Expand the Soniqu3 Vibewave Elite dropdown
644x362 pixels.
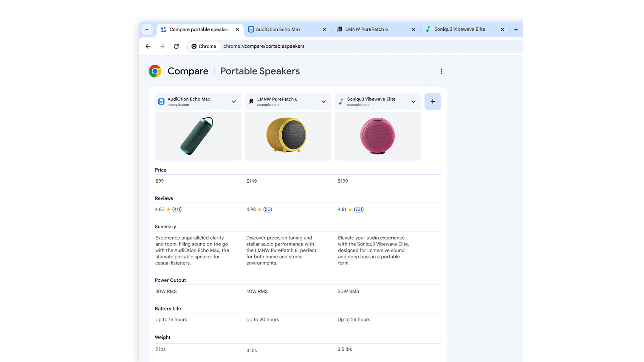coord(413,101)
